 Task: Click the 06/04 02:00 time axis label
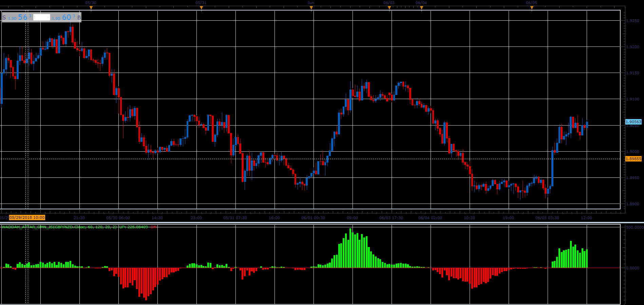(x=430, y=218)
